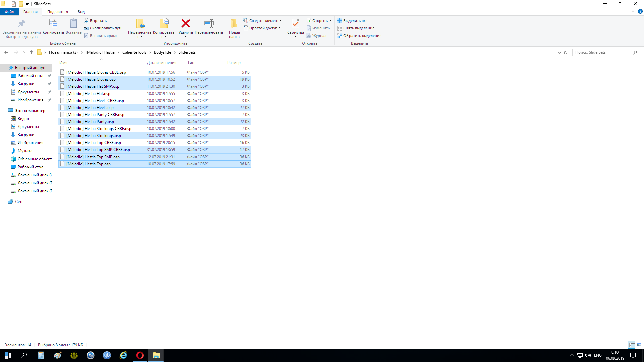Viewport: 644px width, 362px height.
Task: Open Opera browser from the taskbar
Action: pos(140,355)
